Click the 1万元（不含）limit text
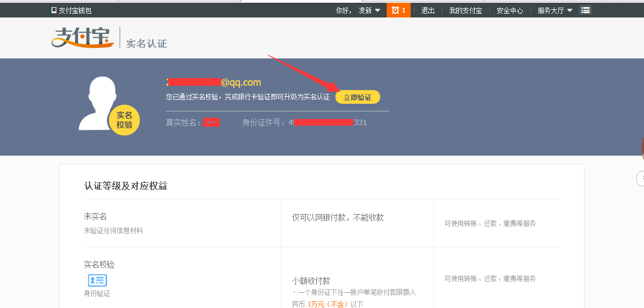 tap(327, 304)
